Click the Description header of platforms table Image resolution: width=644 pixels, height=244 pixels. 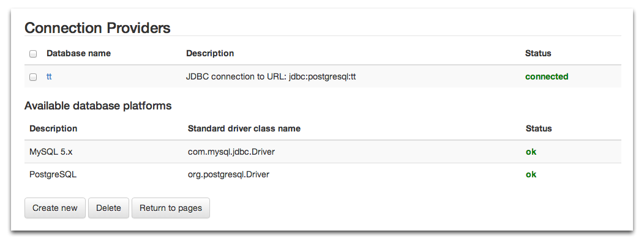click(53, 129)
